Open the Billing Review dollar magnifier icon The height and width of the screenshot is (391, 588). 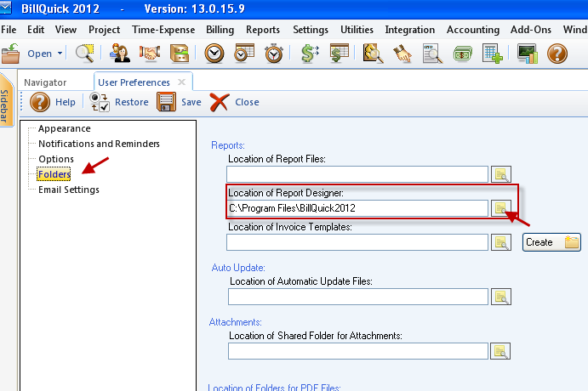(373, 54)
